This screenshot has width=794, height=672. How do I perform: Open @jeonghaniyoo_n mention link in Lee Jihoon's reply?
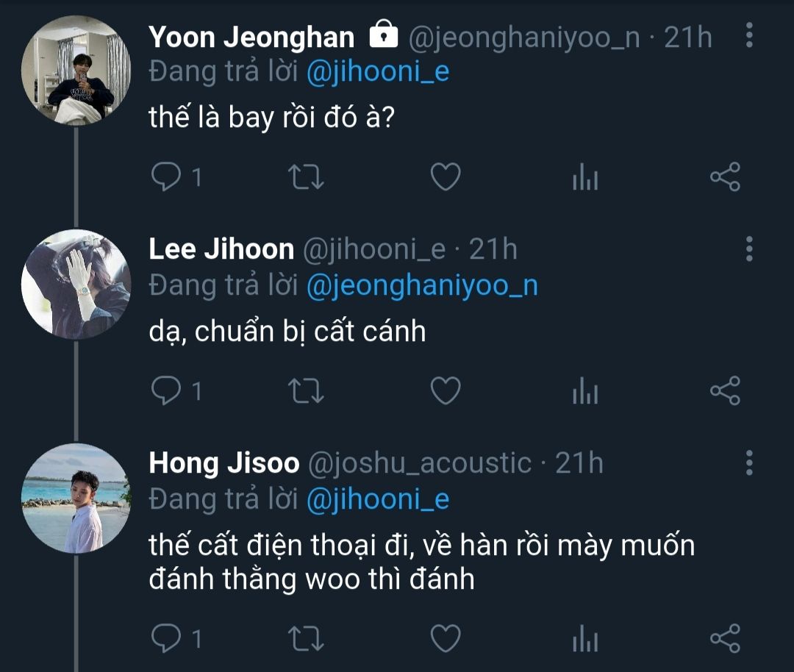tap(421, 285)
